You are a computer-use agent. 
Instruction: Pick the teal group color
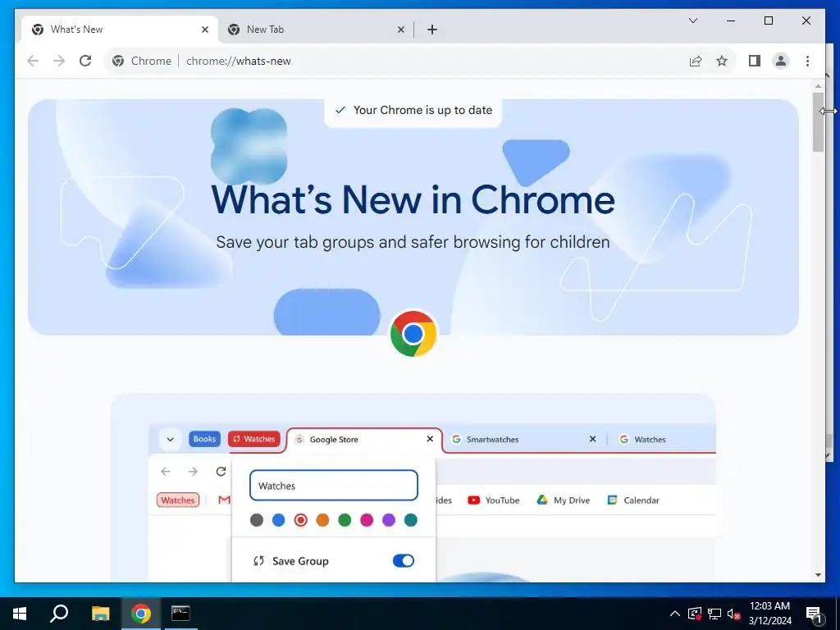click(x=410, y=519)
